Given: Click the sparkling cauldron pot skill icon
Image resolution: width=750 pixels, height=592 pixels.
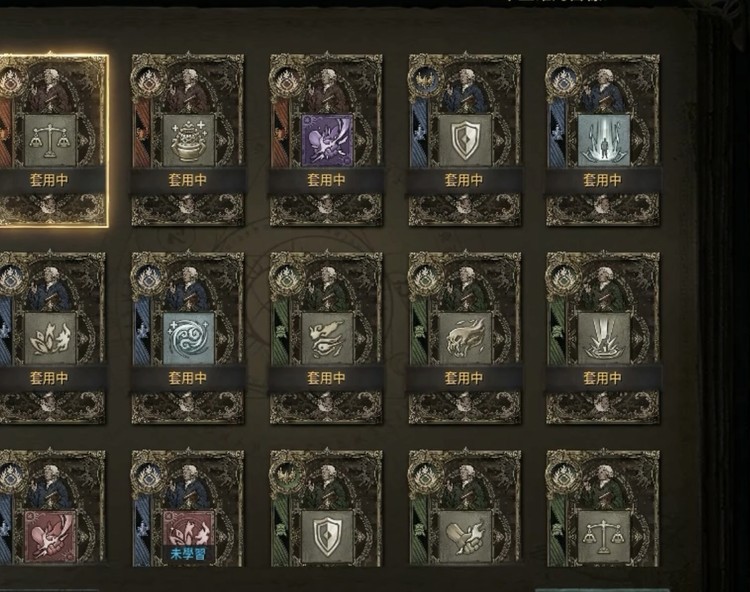Looking at the screenshot, I should (x=188, y=141).
